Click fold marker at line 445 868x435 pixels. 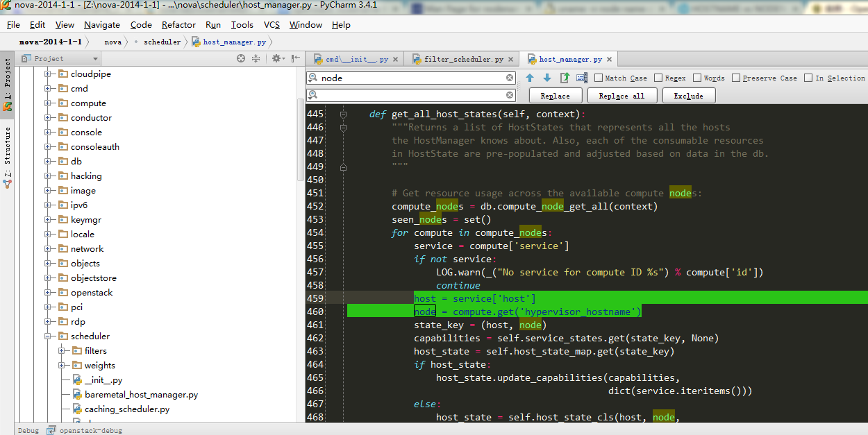click(343, 114)
